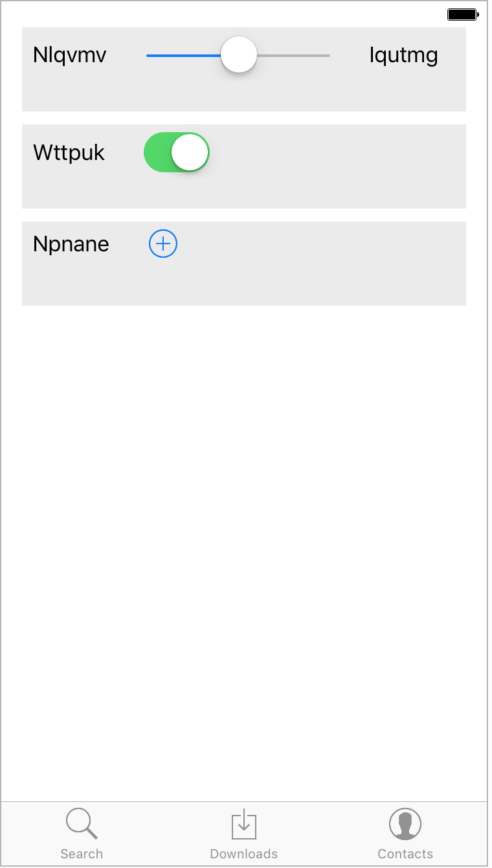This screenshot has width=492, height=868.
Task: Click the Npnane label text
Action: click(x=71, y=245)
